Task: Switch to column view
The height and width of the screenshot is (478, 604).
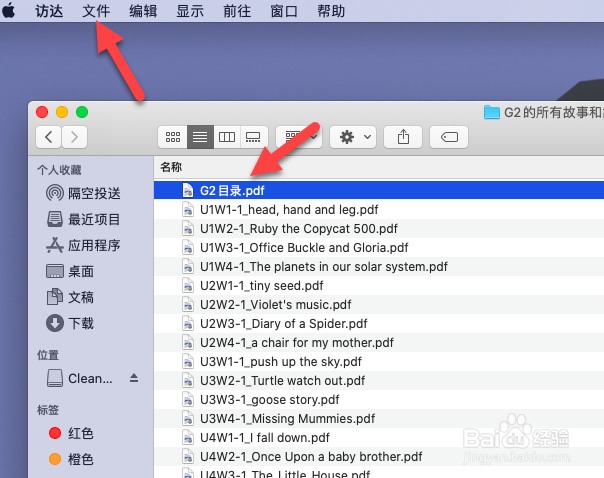Action: point(227,137)
